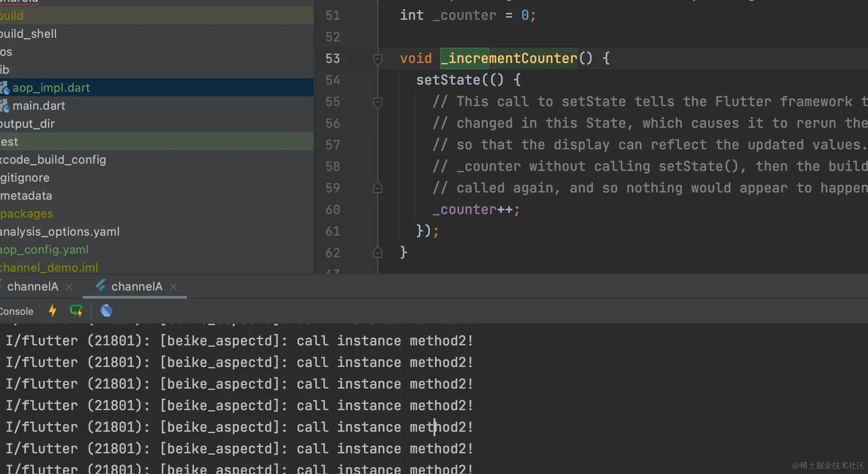Select the build_shell item in the tree
The width and height of the screenshot is (868, 474).
(x=157, y=34)
